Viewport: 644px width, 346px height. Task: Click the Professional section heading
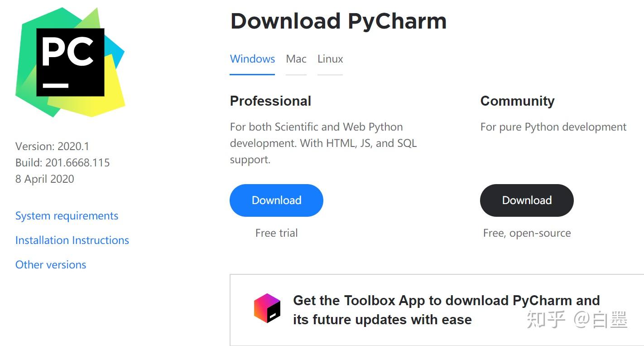coord(270,101)
